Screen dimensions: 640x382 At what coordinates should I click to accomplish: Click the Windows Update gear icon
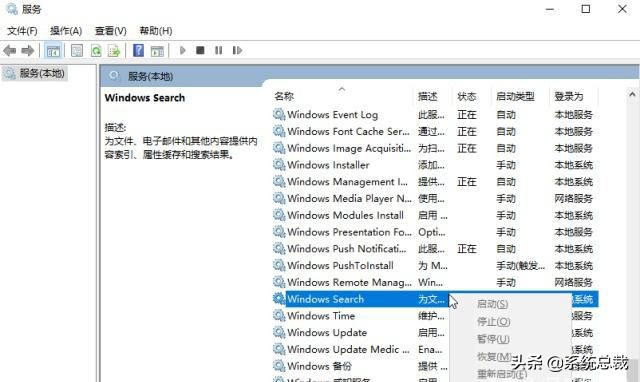[279, 333]
